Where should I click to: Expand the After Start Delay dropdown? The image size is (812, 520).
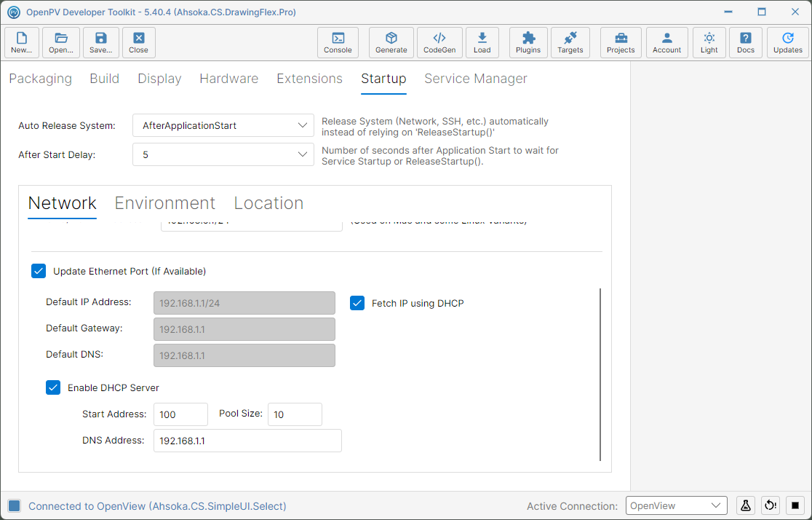(x=223, y=154)
